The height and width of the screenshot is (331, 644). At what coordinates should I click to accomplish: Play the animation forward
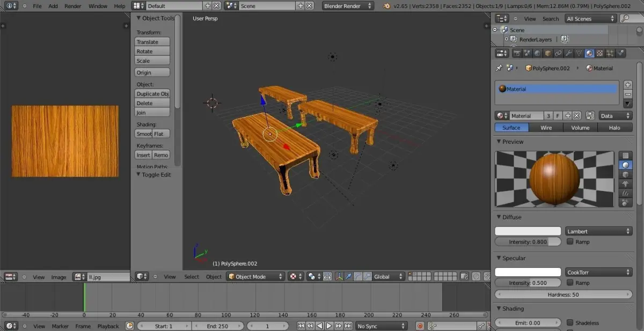coord(329,326)
